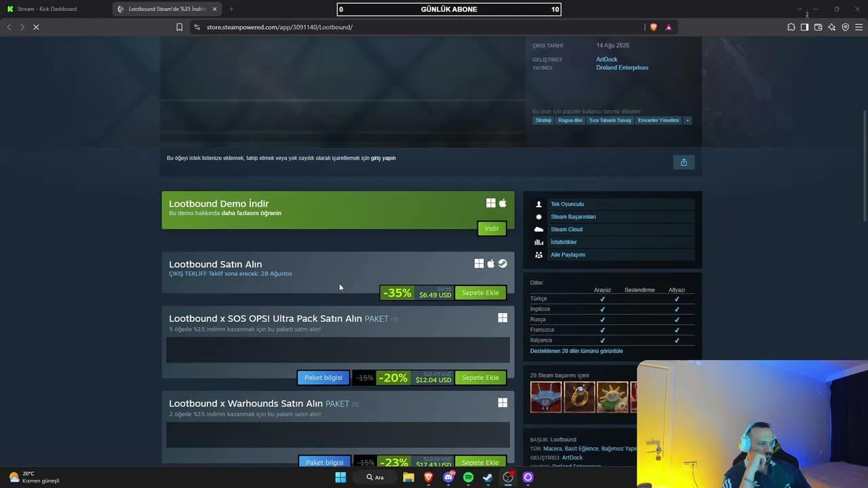Open Paket bilgisi for Warhounds bundle
The height and width of the screenshot is (488, 868).
325,462
